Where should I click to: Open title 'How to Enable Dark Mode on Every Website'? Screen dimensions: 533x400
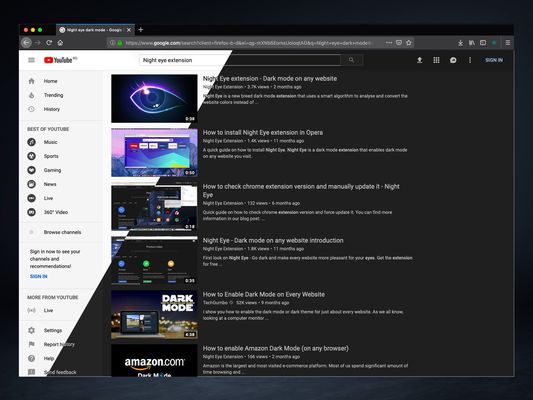[x=264, y=295]
